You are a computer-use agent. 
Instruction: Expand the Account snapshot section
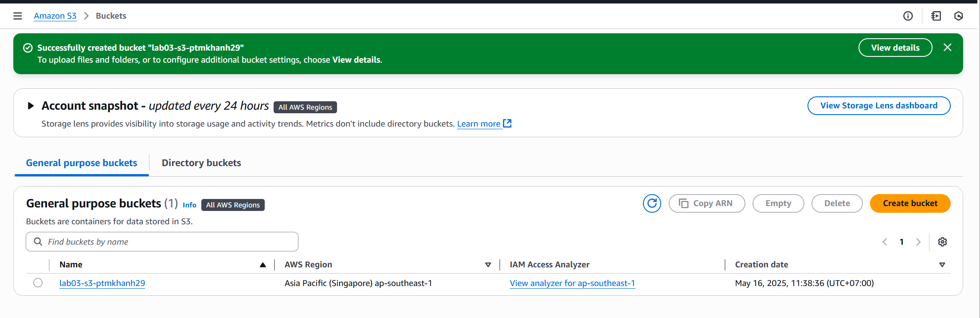click(x=31, y=106)
